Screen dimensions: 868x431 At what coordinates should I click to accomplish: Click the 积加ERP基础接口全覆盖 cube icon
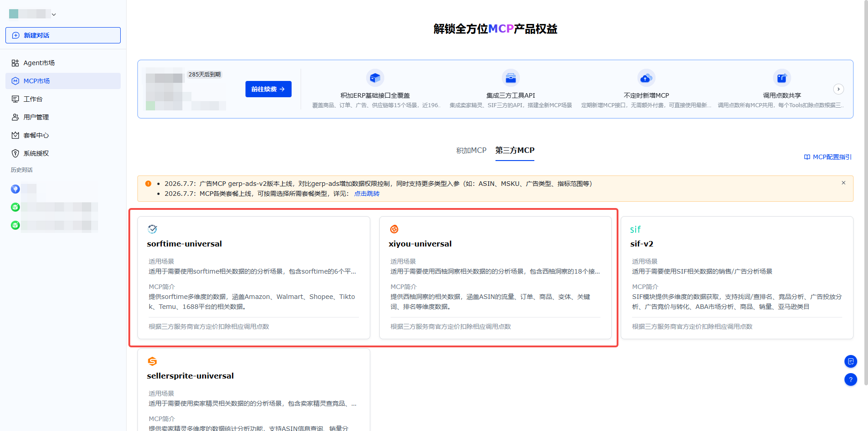pyautogui.click(x=375, y=78)
